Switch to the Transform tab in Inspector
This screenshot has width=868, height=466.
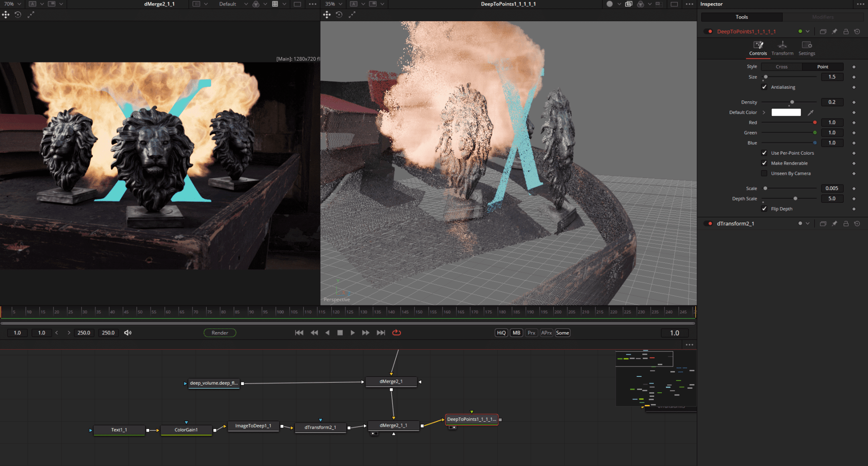pos(782,48)
